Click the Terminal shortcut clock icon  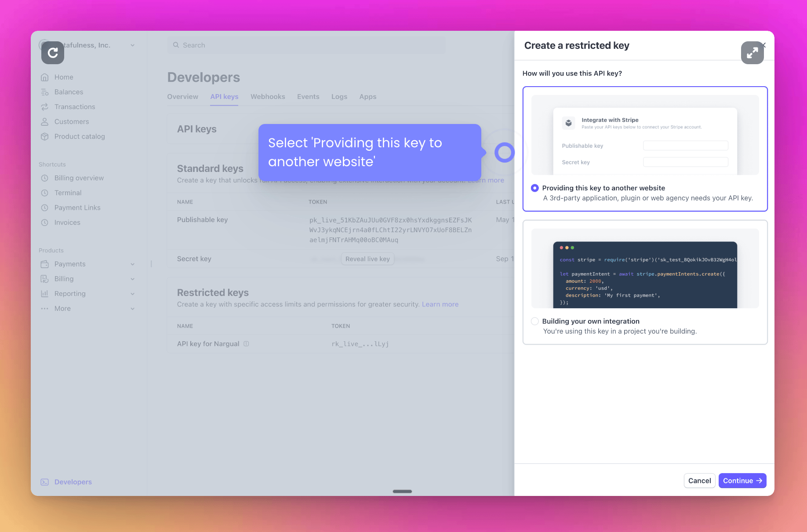[x=44, y=193]
